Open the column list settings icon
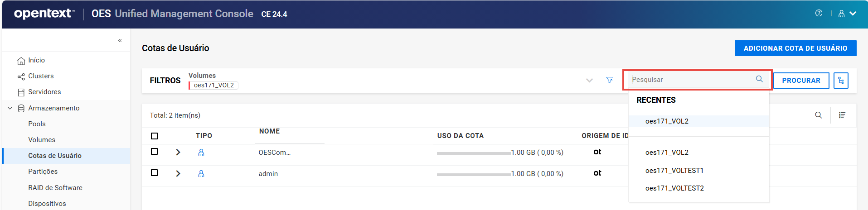The height and width of the screenshot is (210, 868). 842,115
